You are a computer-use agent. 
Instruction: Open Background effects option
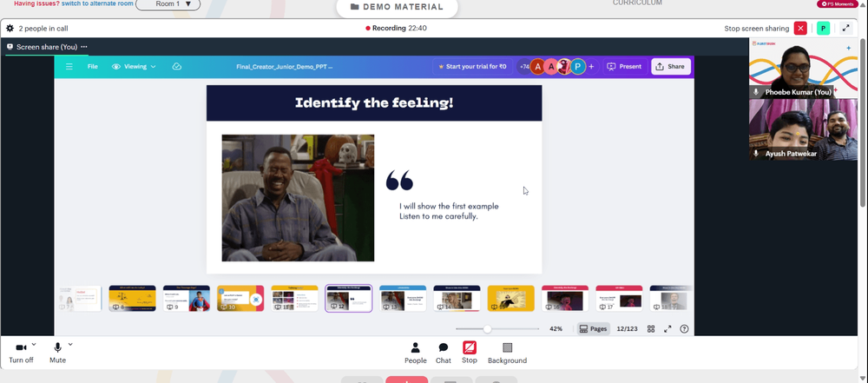(x=507, y=353)
